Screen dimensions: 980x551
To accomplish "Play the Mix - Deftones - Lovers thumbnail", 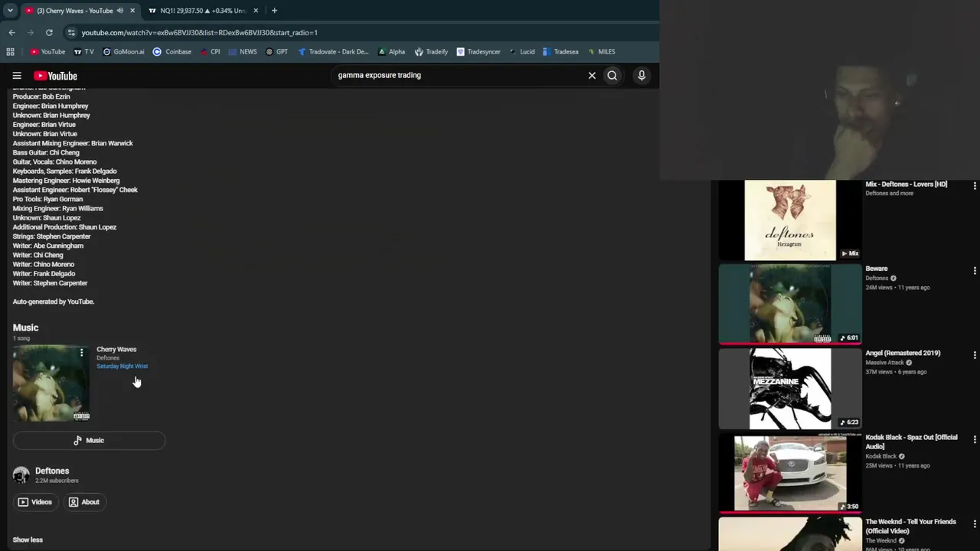I will point(790,220).
